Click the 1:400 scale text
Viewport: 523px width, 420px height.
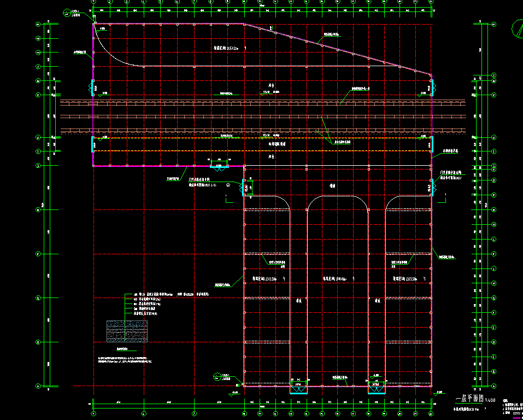(490, 400)
